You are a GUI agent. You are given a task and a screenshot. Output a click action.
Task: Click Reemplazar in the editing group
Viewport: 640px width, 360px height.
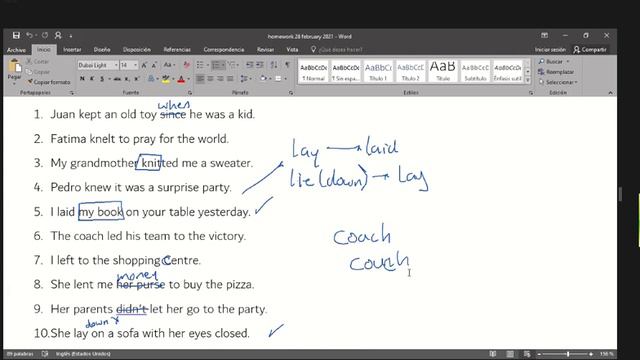[x=556, y=72]
